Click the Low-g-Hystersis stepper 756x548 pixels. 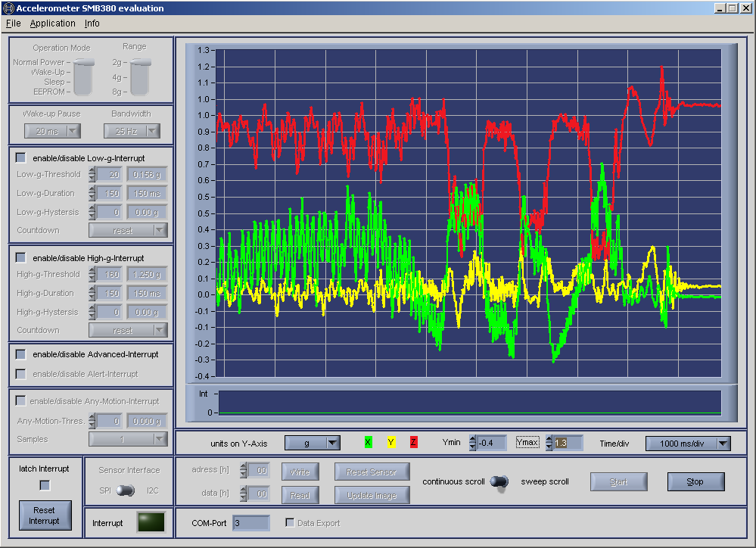click(x=92, y=212)
